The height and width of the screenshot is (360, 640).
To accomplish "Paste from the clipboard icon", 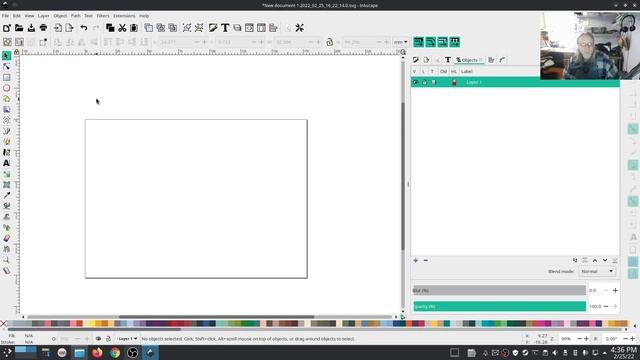I will (134, 28).
